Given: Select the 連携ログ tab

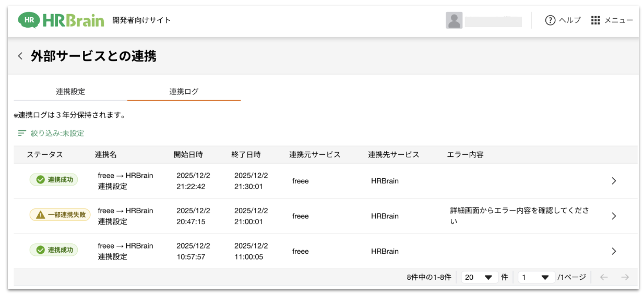Looking at the screenshot, I should click(184, 92).
